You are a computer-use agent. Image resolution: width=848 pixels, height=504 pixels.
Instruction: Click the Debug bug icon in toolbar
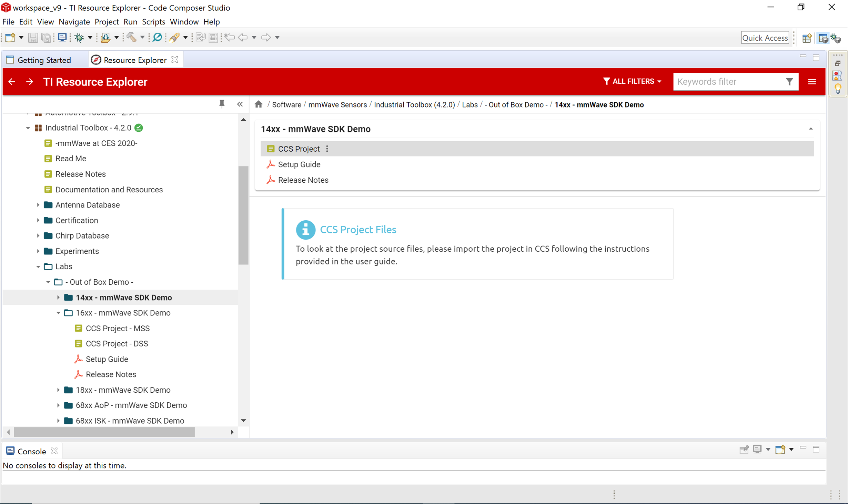click(x=79, y=37)
